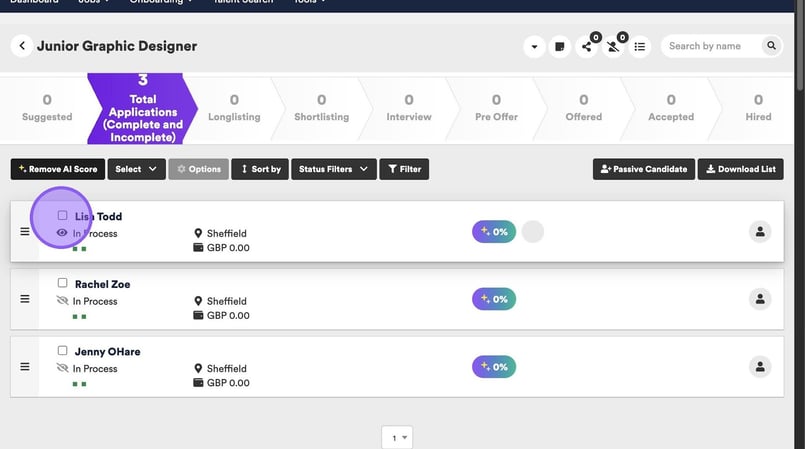Open the page number dropdown at the bottom
The image size is (805, 449).
pos(397,438)
